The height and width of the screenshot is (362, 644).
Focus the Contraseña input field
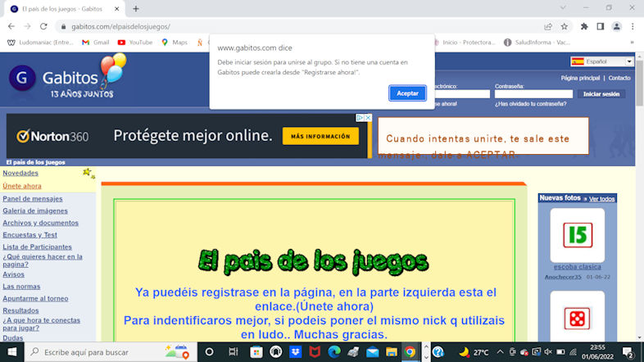pos(533,94)
